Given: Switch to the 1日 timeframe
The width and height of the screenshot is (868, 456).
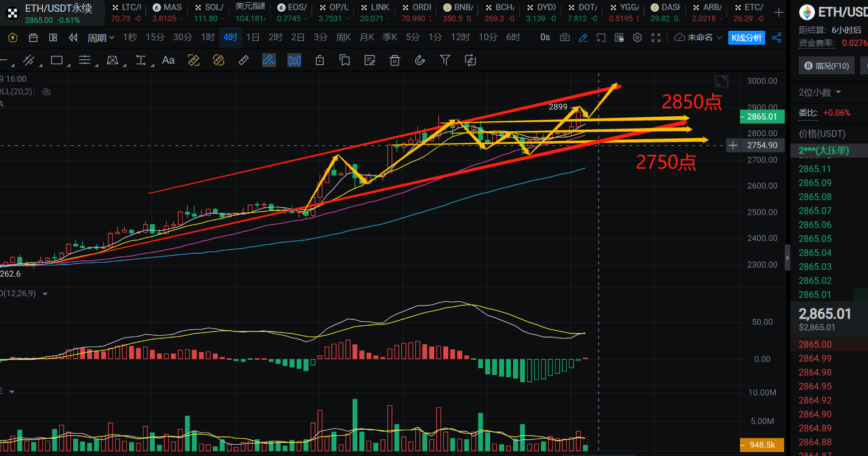Looking at the screenshot, I should tap(253, 37).
